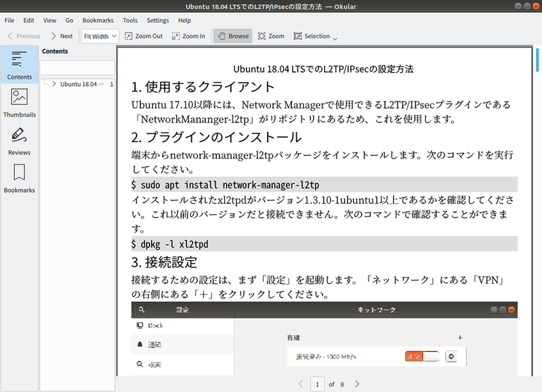Click next page arrow in bottom bar
This screenshot has height=392, width=542.
point(357,384)
